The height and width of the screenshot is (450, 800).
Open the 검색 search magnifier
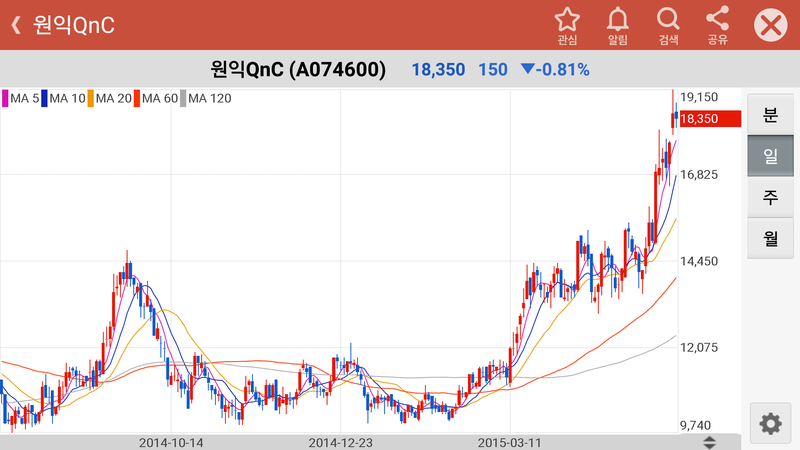[x=668, y=25]
